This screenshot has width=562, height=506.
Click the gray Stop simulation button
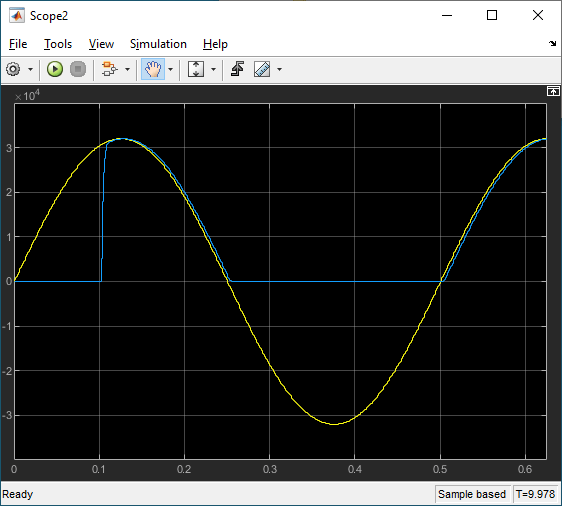pos(78,69)
